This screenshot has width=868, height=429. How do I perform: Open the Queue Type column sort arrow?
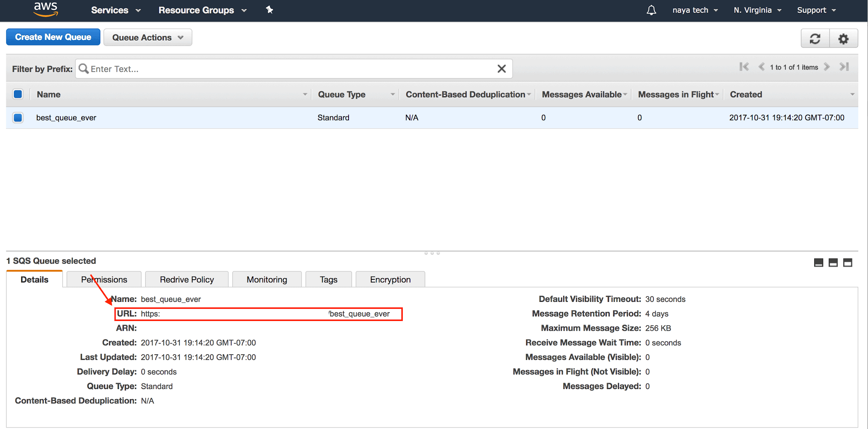click(393, 94)
